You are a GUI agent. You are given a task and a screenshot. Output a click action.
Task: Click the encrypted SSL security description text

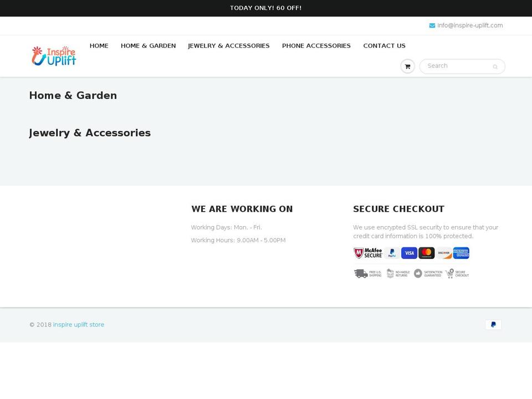[426, 232]
